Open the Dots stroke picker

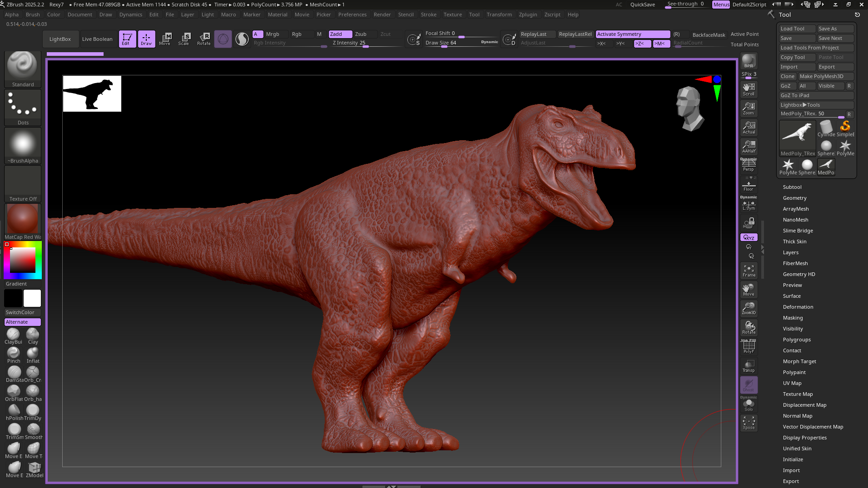point(23,108)
